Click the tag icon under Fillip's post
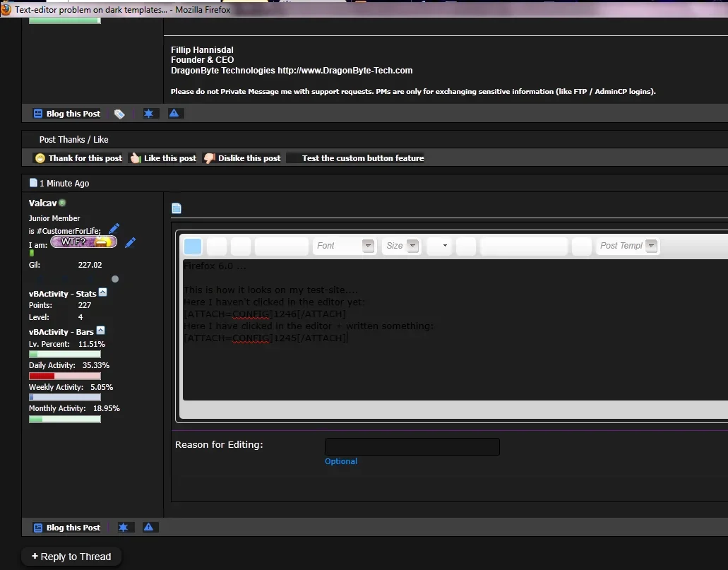The height and width of the screenshot is (570, 728). click(119, 114)
